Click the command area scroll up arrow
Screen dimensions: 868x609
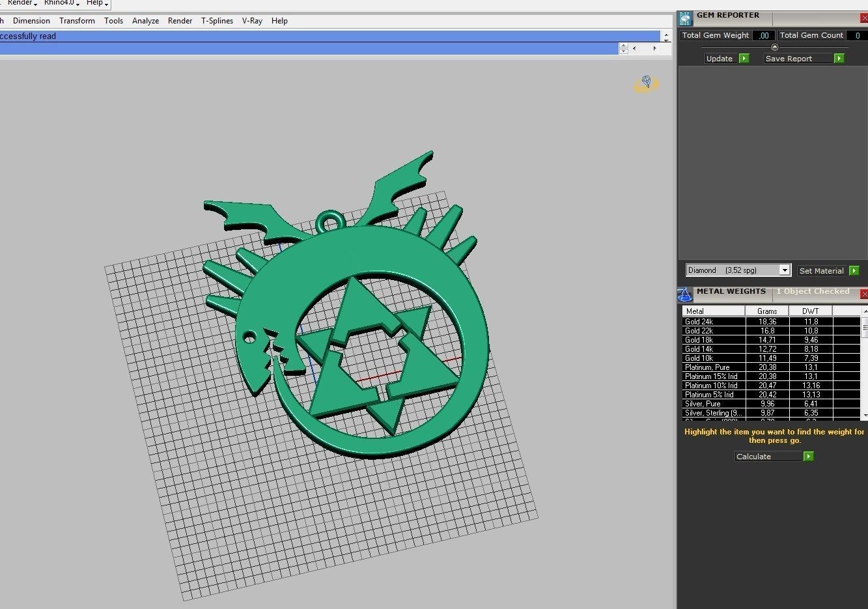(666, 35)
